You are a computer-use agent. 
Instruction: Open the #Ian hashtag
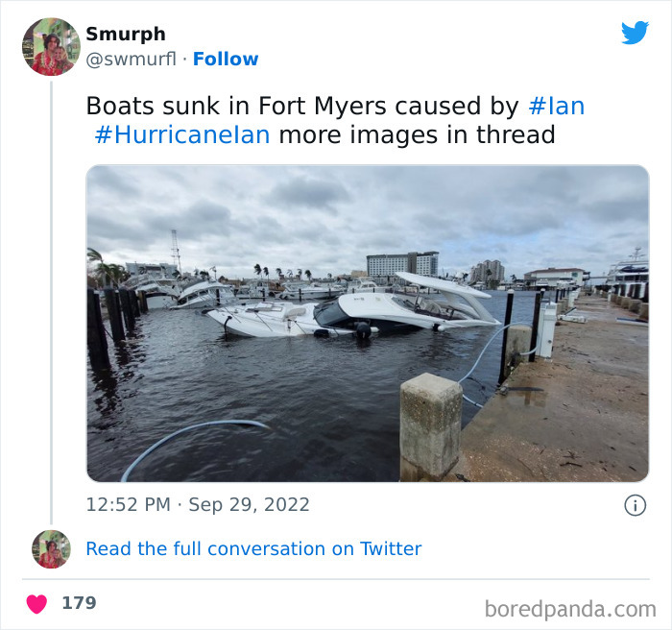coord(556,106)
